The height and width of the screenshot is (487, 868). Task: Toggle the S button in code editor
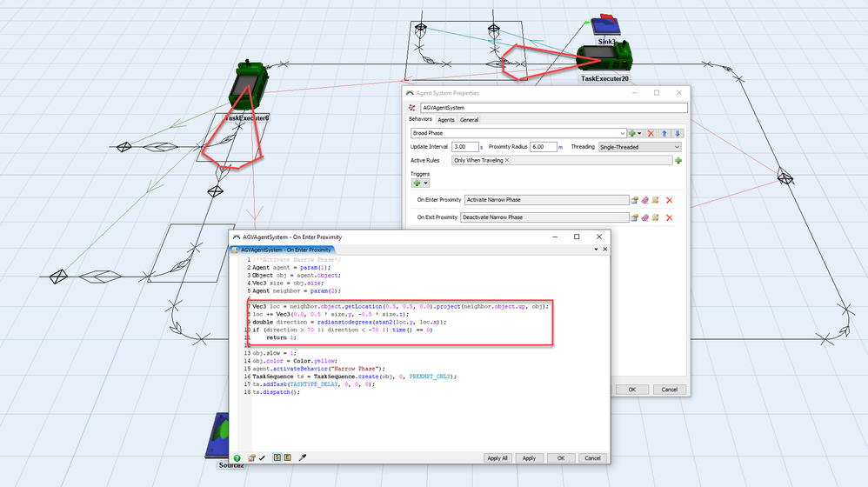[x=277, y=457]
